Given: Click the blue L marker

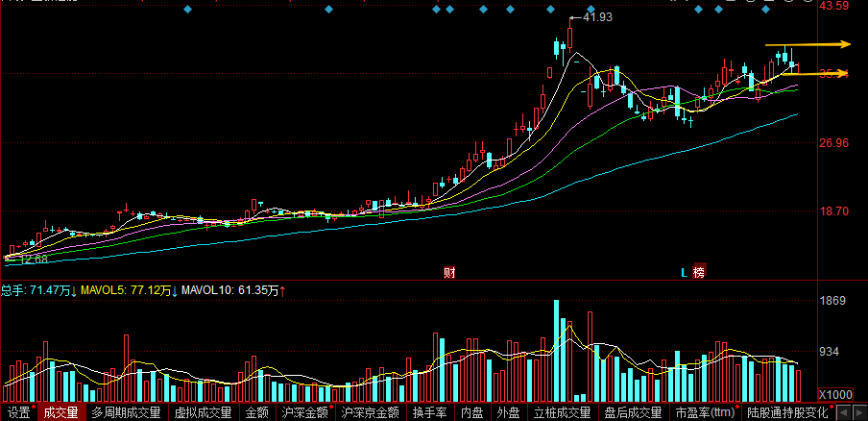Looking at the screenshot, I should [685, 273].
